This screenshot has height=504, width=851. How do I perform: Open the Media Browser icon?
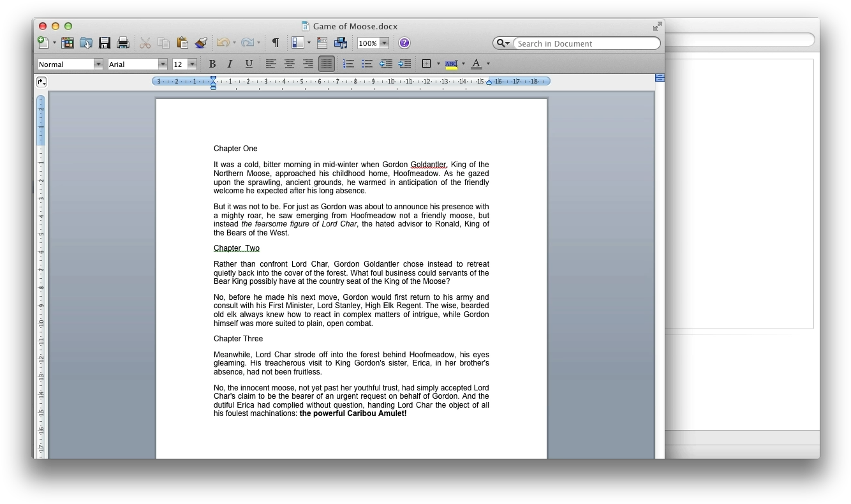coord(341,43)
